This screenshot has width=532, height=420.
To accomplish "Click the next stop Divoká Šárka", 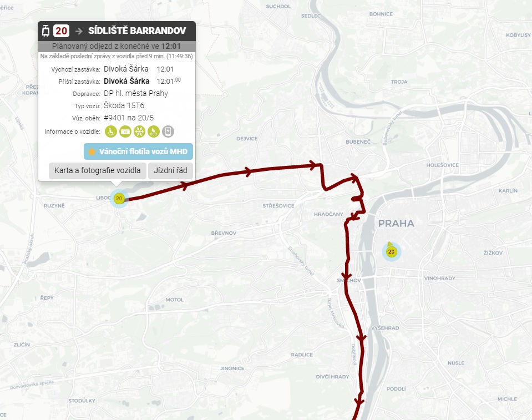I will click(x=126, y=81).
